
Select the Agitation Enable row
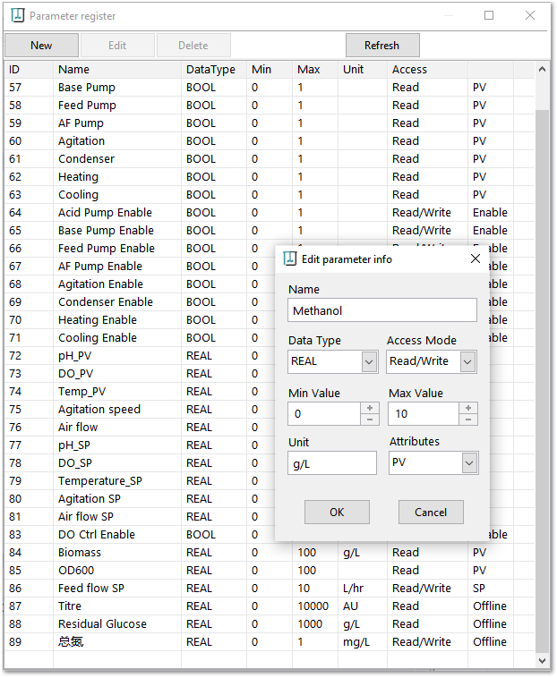pos(140,284)
